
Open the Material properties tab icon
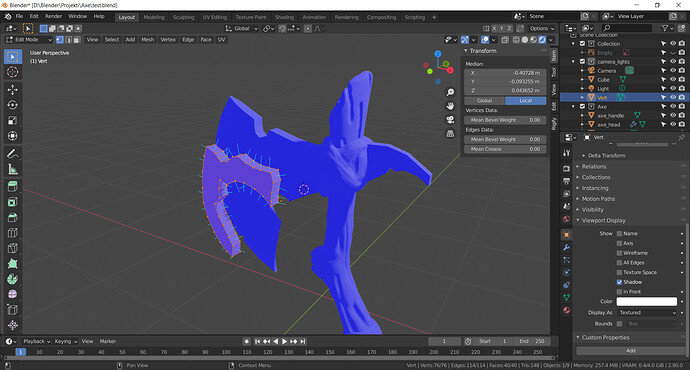[566, 310]
